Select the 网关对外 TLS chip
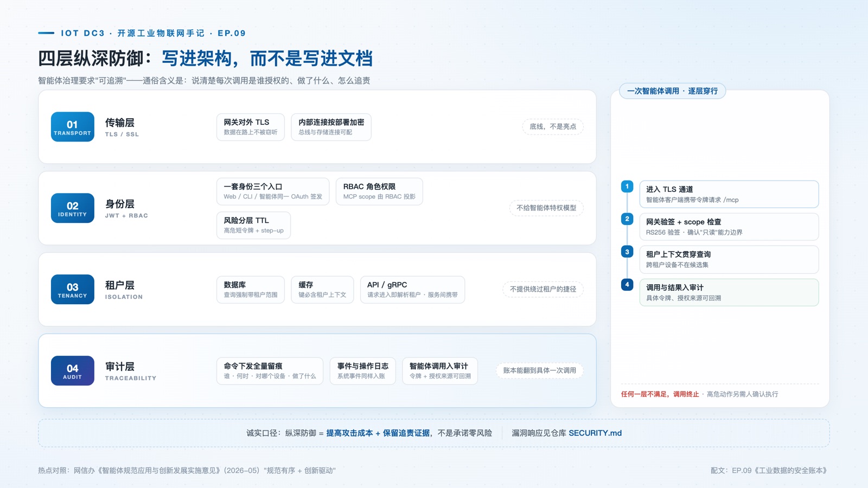 click(x=251, y=127)
